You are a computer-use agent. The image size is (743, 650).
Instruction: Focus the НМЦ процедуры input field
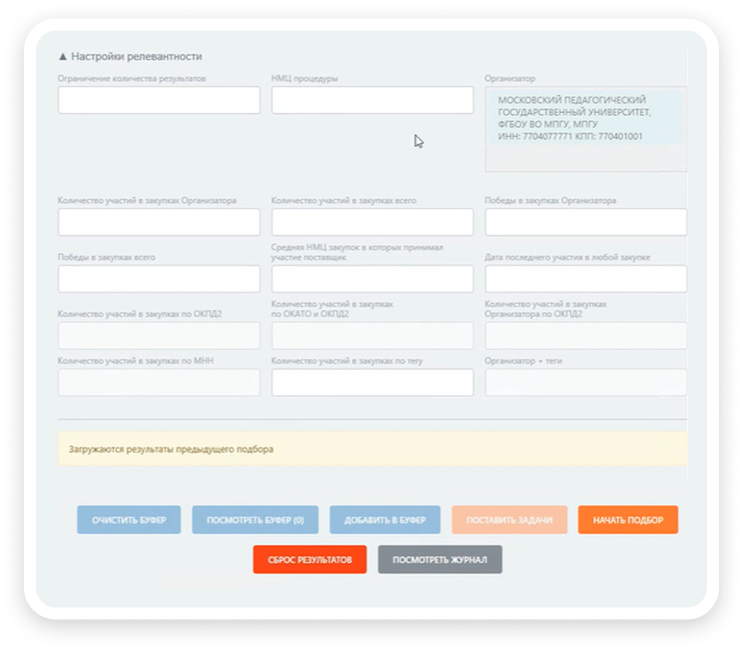coord(372,100)
